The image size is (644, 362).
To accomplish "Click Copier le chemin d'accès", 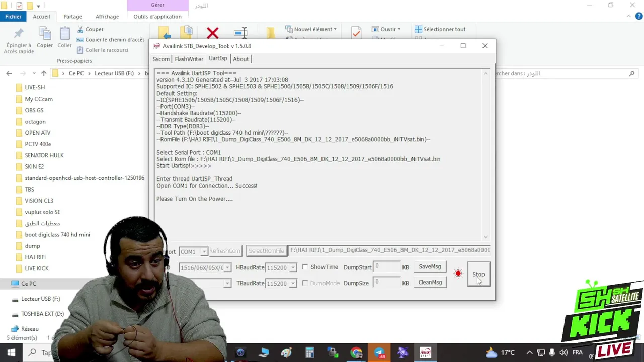I will [x=111, y=40].
